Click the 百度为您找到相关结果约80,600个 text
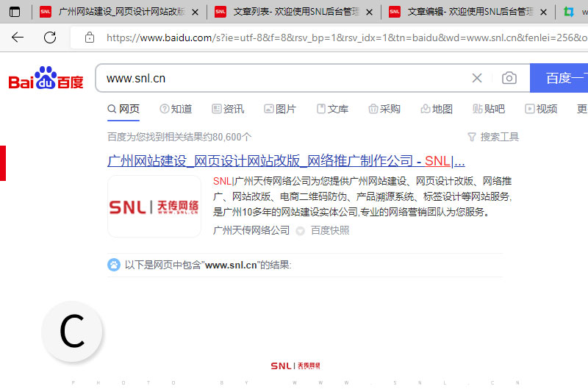 179,137
